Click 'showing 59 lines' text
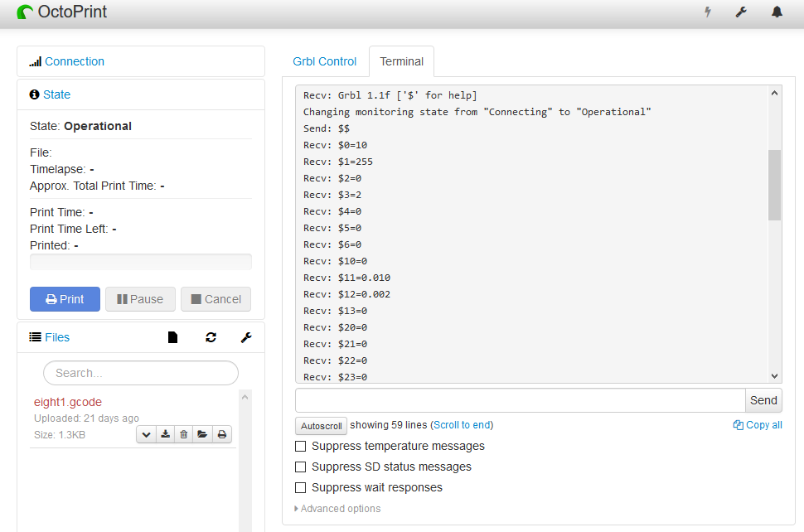 point(389,425)
